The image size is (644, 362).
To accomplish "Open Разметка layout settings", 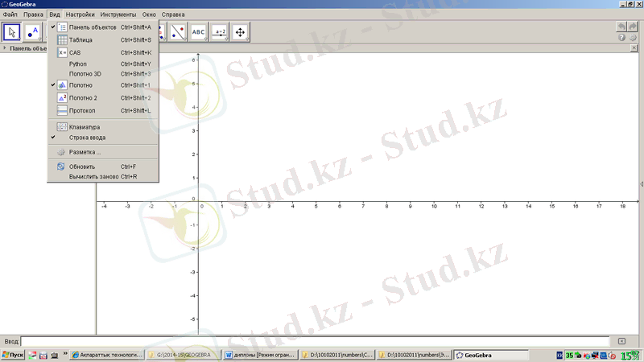I will coord(103,152).
